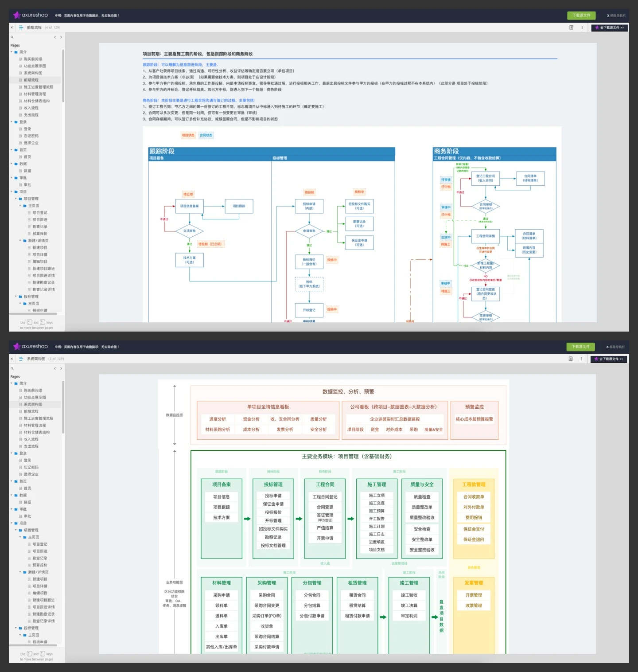638x672 pixels.
Task: Collapse the 简介 folder in 前期流程 window tree
Action: [12, 52]
